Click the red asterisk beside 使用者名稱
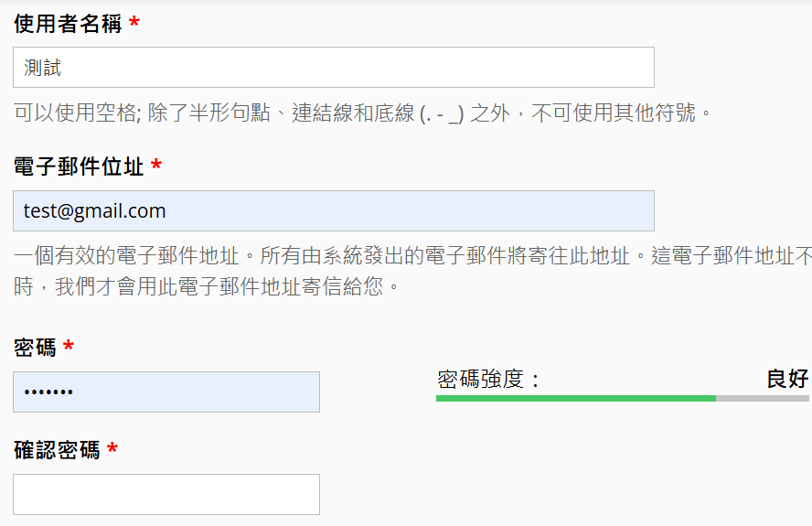The width and height of the screenshot is (812, 526). pos(134,25)
